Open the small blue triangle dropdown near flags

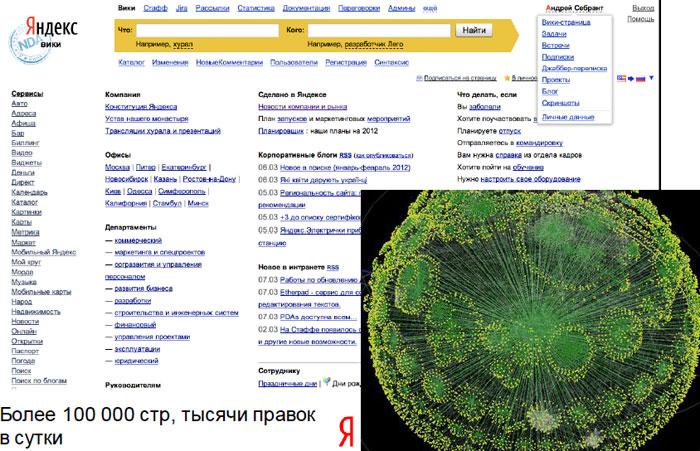(x=651, y=78)
